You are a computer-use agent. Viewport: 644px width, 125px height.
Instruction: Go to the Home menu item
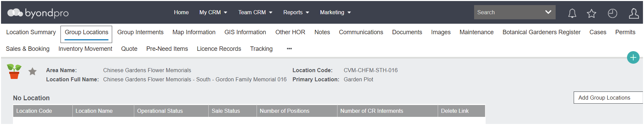(x=181, y=12)
